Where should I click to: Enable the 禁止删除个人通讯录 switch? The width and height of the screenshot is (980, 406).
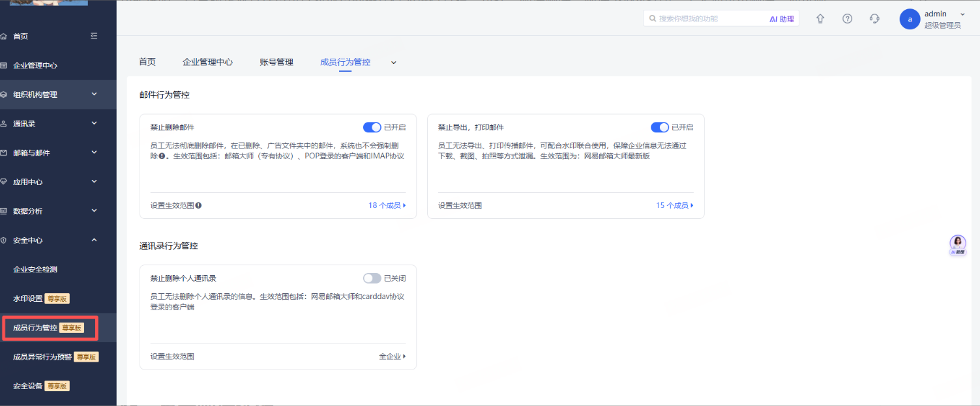click(372, 278)
